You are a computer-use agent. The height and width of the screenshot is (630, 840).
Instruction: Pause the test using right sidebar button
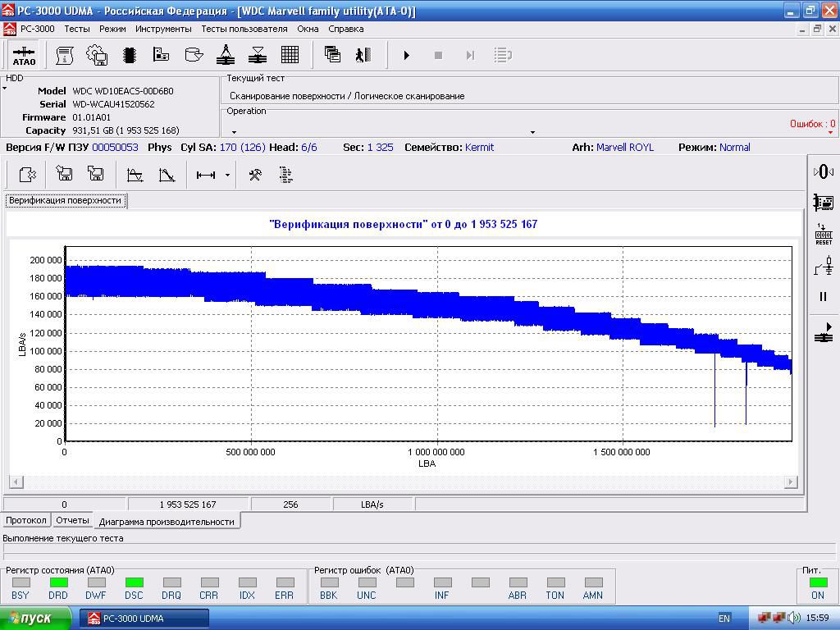[824, 297]
